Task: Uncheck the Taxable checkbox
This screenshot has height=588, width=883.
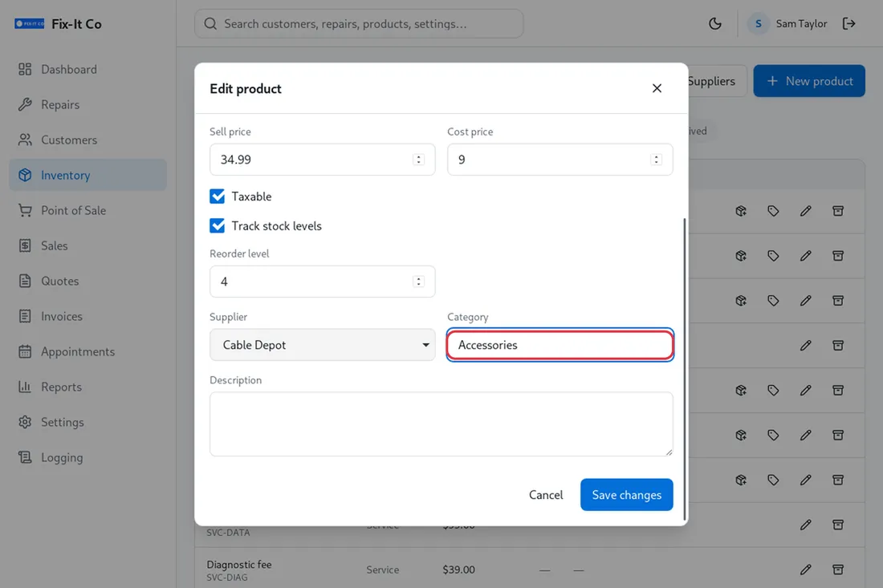Action: 218,197
